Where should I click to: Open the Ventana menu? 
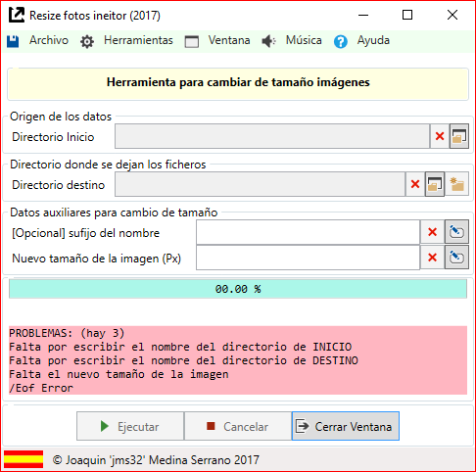[x=229, y=40]
